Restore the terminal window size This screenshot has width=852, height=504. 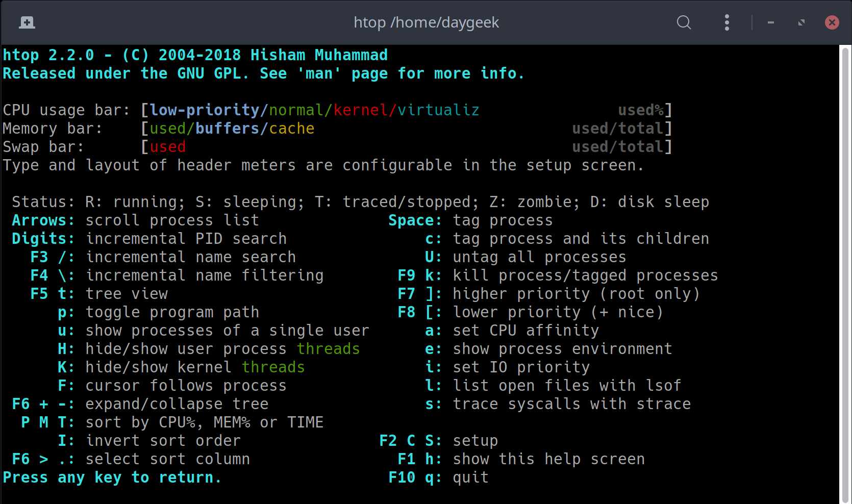[801, 22]
